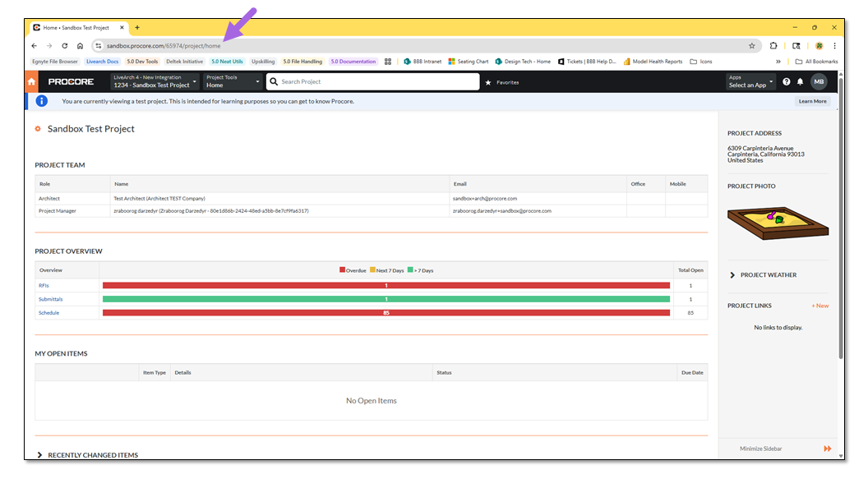Open the Chrome three-dot menu
Image resolution: width=868 pixels, height=488 pixels.
tap(834, 46)
